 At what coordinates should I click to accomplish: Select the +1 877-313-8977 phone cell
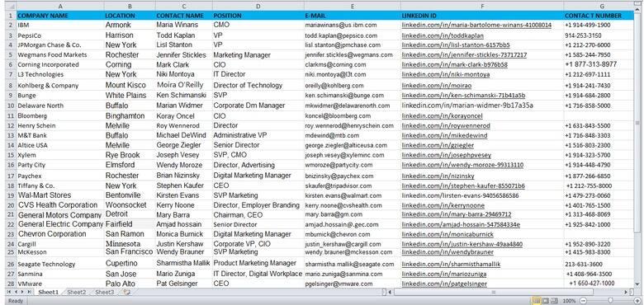pos(599,64)
